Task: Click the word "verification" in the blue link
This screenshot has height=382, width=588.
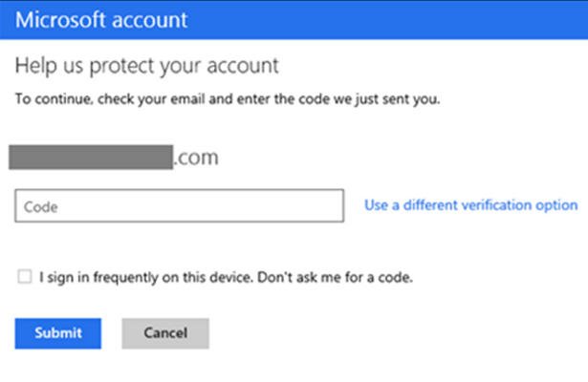Action: [x=495, y=205]
